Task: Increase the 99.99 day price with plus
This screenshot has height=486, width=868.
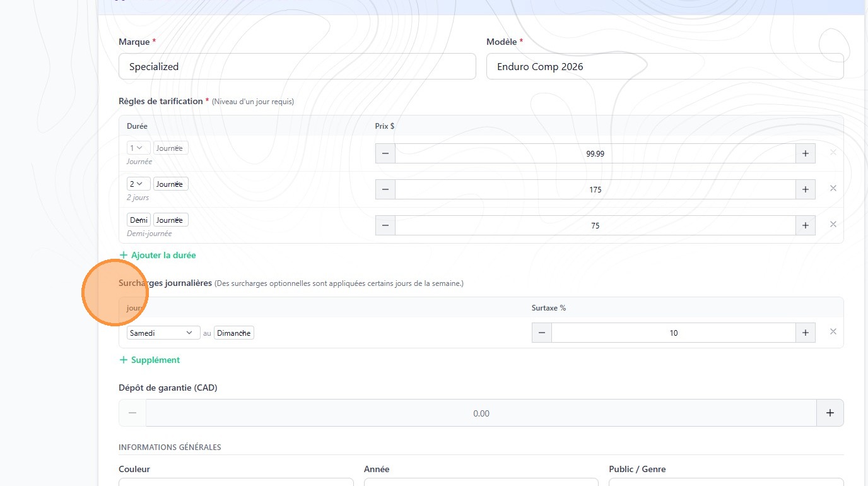Action: [806, 153]
